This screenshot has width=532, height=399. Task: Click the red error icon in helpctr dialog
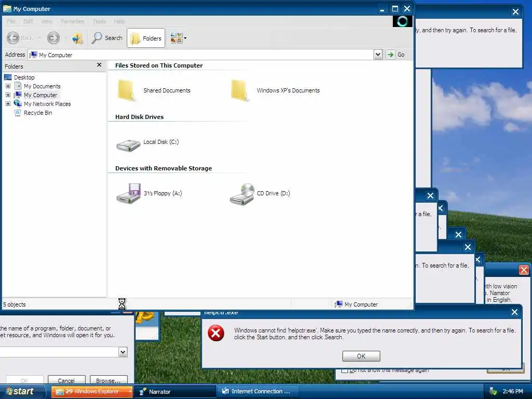(216, 333)
